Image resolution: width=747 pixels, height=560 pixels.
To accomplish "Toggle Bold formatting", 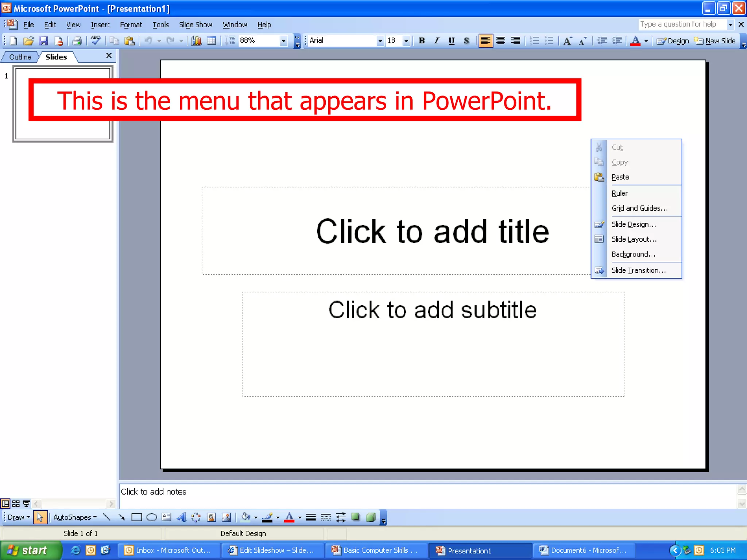I will [422, 41].
